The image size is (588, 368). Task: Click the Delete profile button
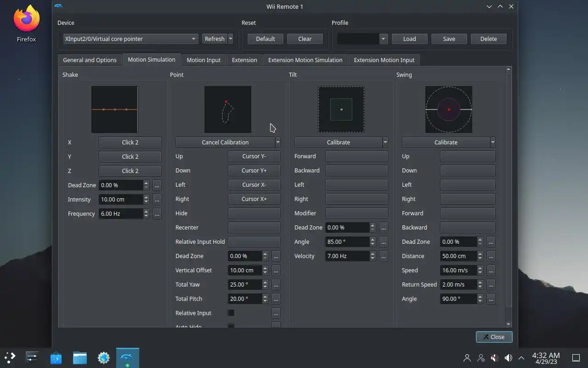(x=488, y=39)
